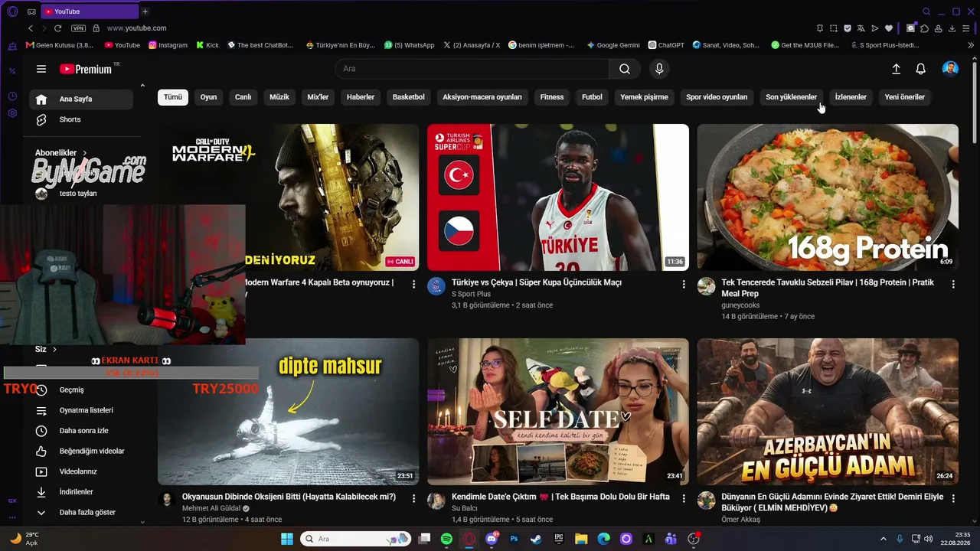
Task: Go to Ana Sayfa in sidebar
Action: pos(81,99)
